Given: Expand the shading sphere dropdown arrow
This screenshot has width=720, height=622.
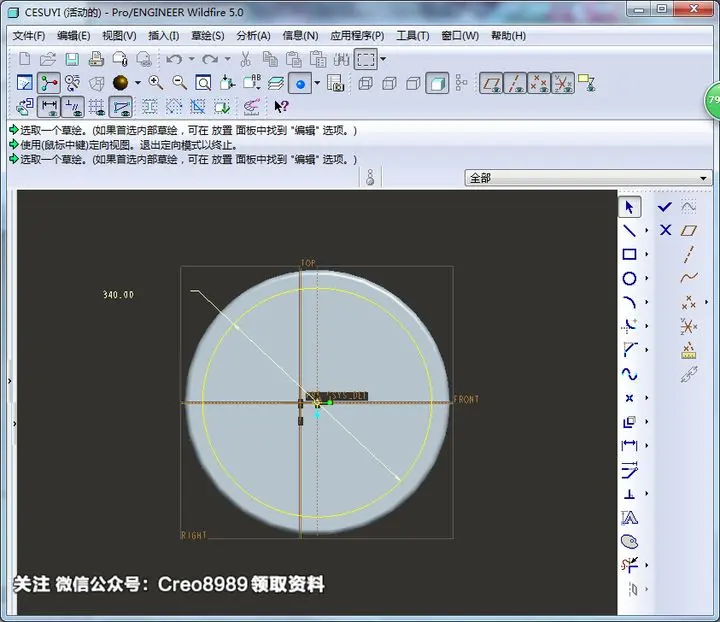Looking at the screenshot, I should point(138,83).
